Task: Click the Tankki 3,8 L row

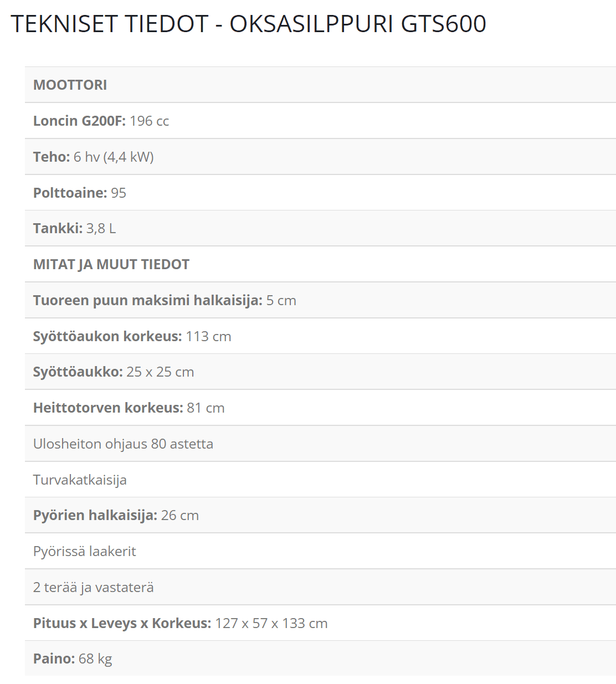Action: (x=74, y=228)
